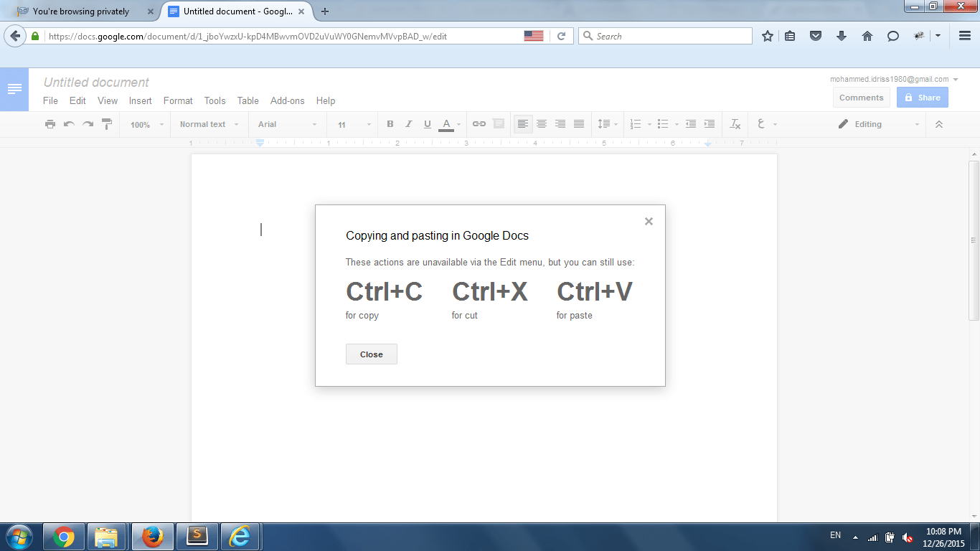Open the Normal text style dropdown
980x551 pixels.
tap(209, 124)
